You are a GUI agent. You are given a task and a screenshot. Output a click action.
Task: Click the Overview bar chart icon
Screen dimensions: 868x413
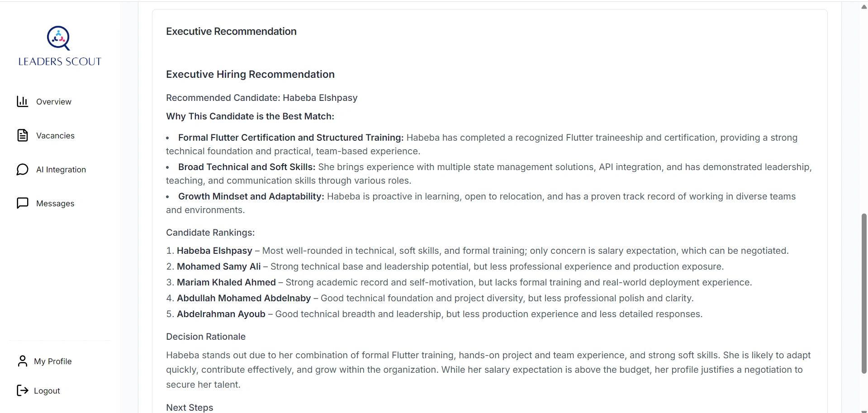[x=22, y=102]
